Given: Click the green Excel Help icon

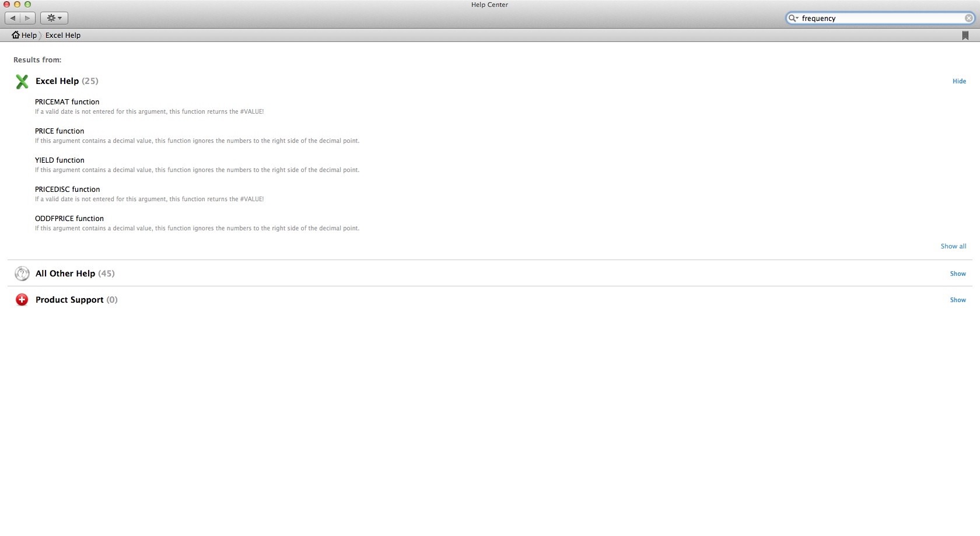Looking at the screenshot, I should [22, 82].
